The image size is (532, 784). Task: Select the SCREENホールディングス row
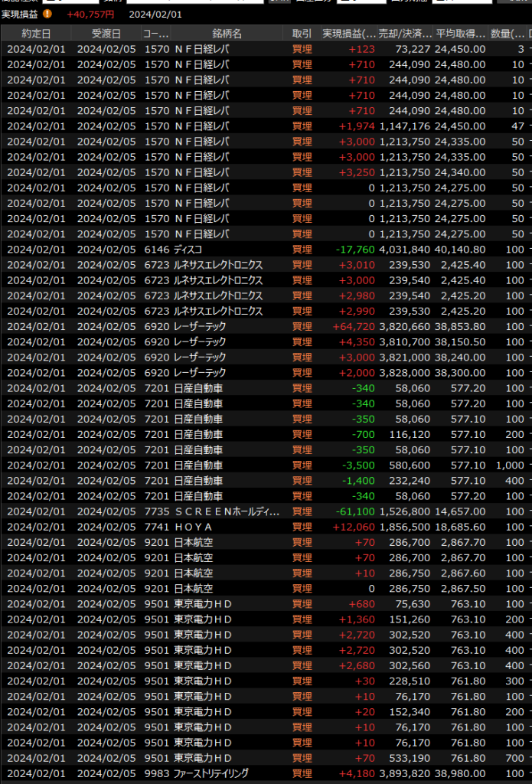(x=227, y=511)
